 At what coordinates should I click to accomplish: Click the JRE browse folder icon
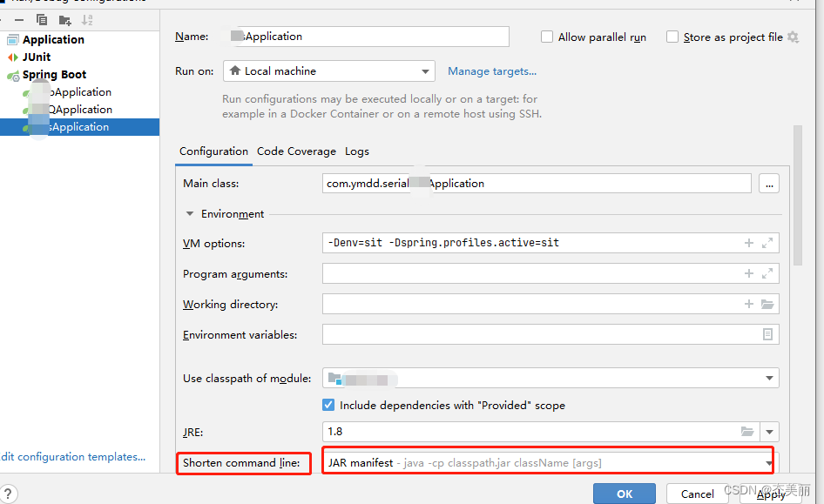(747, 431)
